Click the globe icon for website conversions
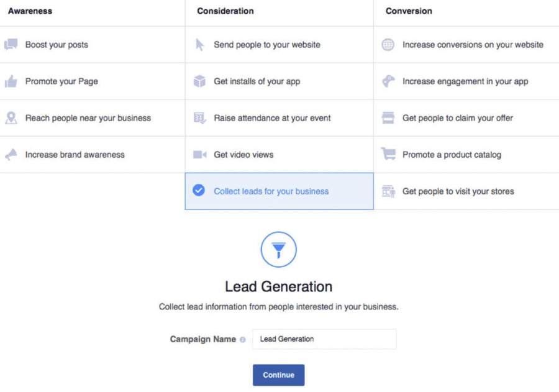The width and height of the screenshot is (559, 392). coord(387,44)
